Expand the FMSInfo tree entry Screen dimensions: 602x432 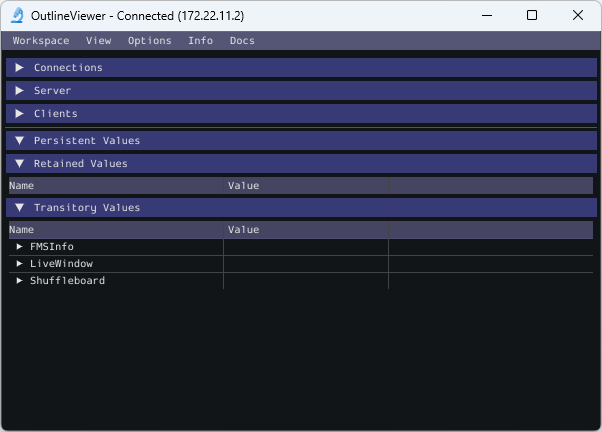20,247
